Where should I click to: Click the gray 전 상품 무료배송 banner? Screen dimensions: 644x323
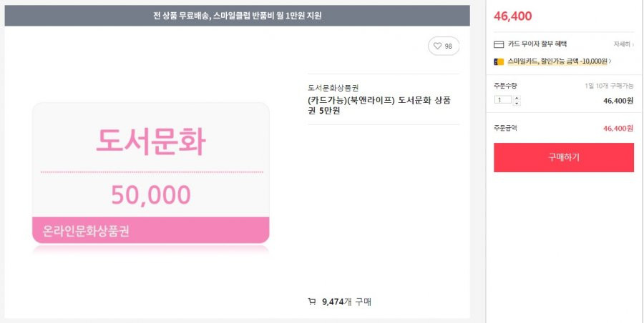pos(238,16)
